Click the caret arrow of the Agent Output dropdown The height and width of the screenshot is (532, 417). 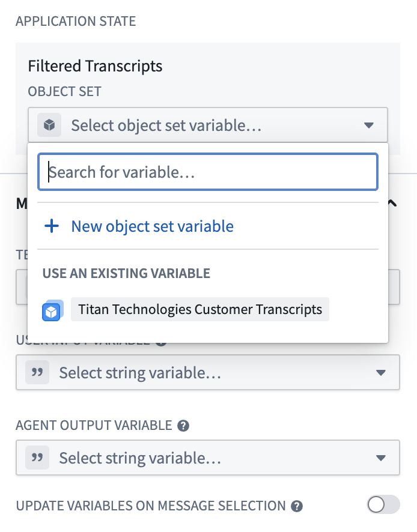(381, 458)
